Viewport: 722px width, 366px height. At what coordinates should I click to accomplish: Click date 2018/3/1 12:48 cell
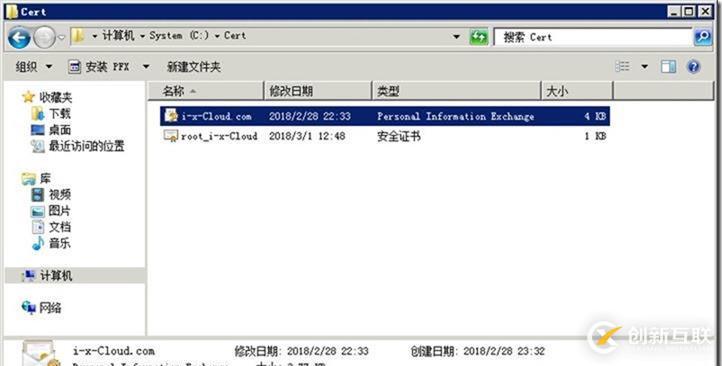tap(307, 136)
